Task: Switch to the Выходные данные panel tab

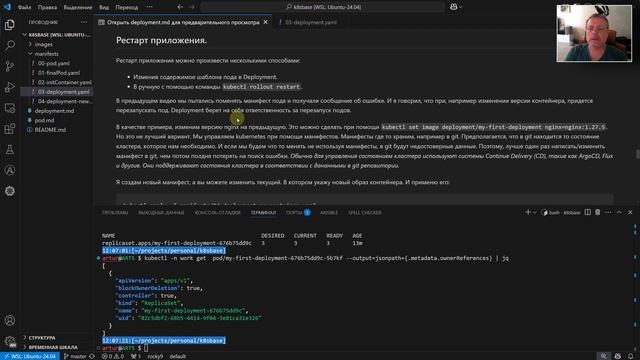Action: click(161, 213)
